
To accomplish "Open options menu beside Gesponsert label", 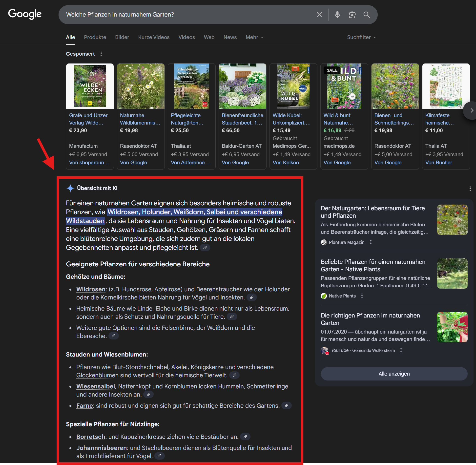I will [x=101, y=54].
